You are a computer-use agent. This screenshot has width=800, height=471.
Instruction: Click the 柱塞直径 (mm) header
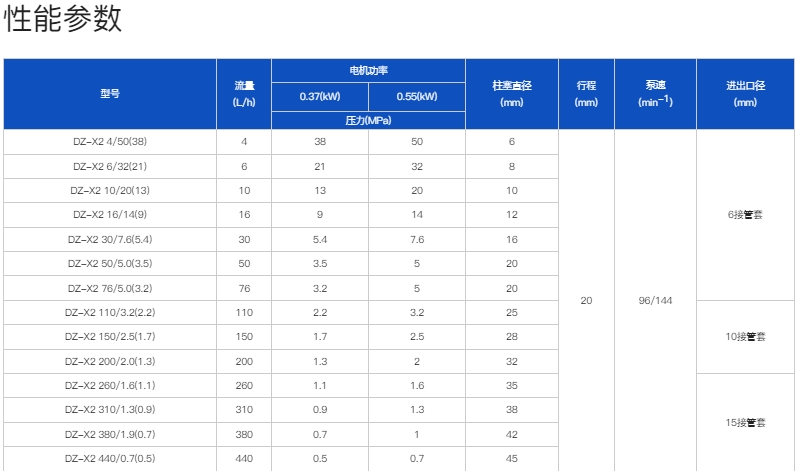tap(512, 94)
